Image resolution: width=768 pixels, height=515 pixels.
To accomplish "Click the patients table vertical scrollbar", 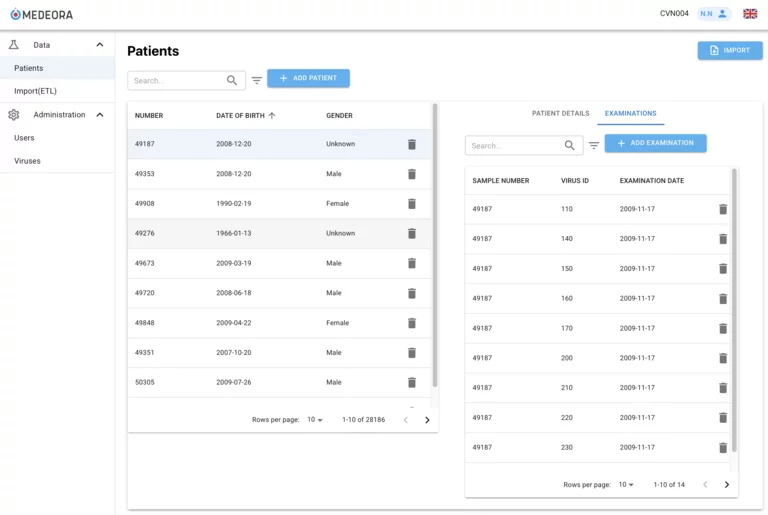I will pyautogui.click(x=435, y=245).
